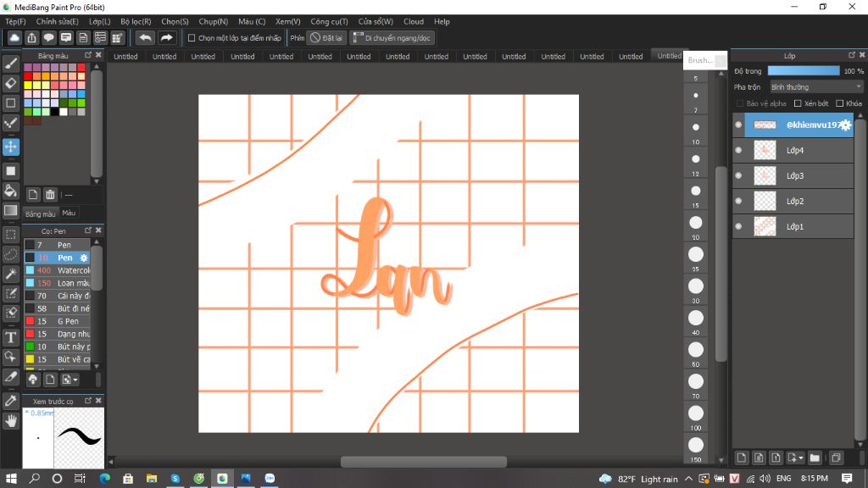Pick the yellow swatch in palette
868x488 pixels.
(28, 86)
